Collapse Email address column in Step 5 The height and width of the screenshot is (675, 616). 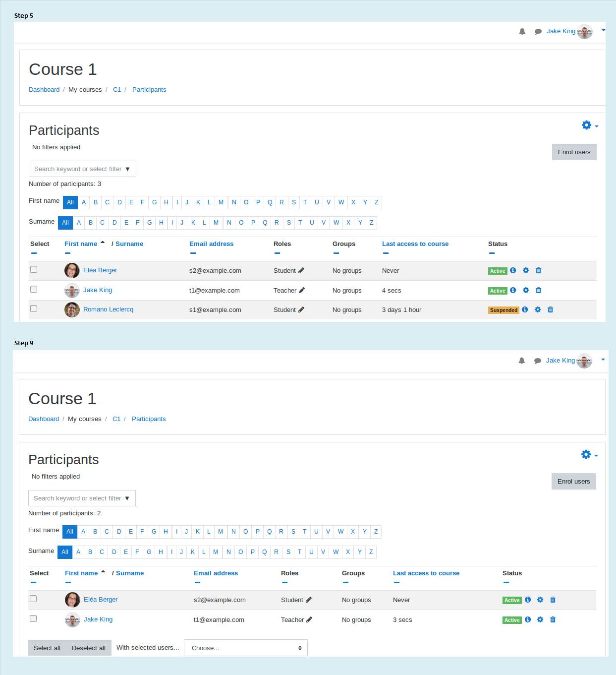[x=193, y=253]
